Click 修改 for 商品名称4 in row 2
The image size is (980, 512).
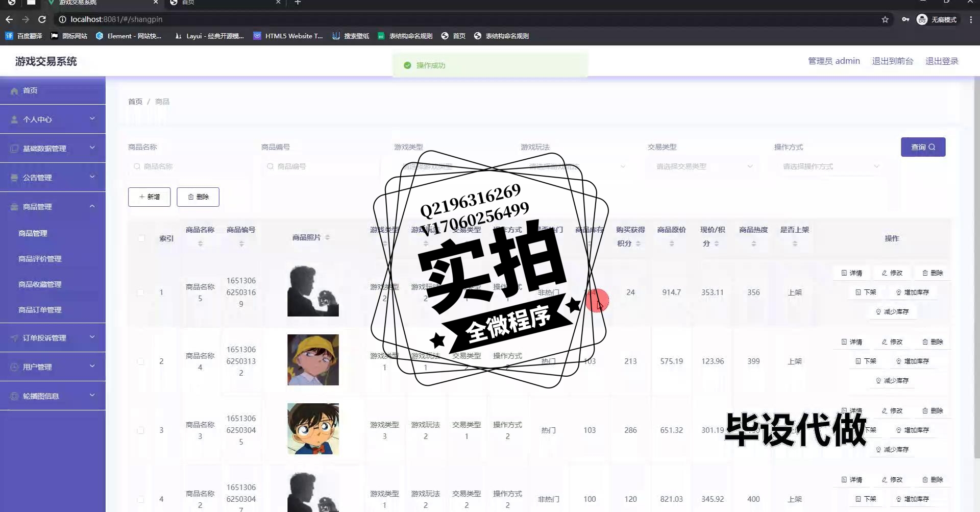[x=892, y=342]
